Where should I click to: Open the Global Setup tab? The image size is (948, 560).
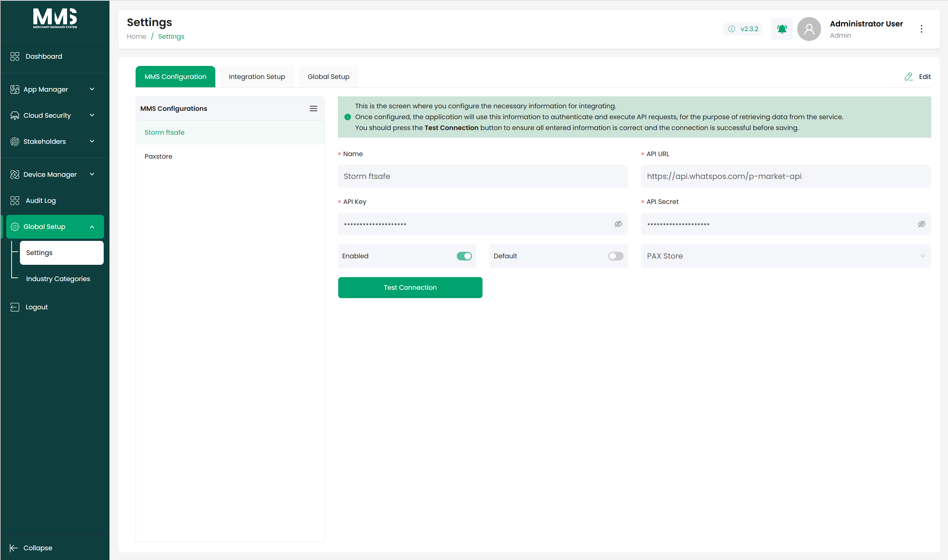(x=328, y=76)
